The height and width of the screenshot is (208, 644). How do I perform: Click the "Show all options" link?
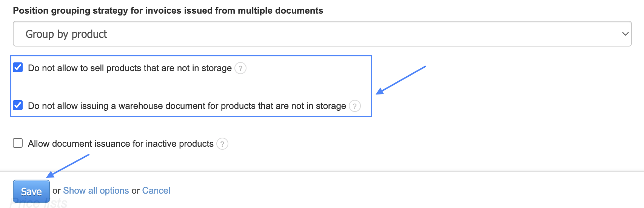pyautogui.click(x=96, y=191)
